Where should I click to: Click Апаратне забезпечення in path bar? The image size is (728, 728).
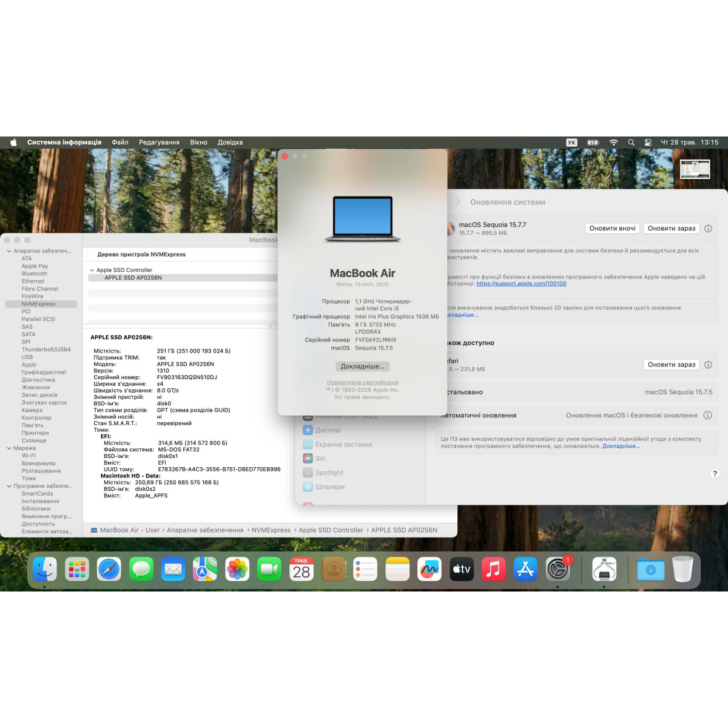205,530
